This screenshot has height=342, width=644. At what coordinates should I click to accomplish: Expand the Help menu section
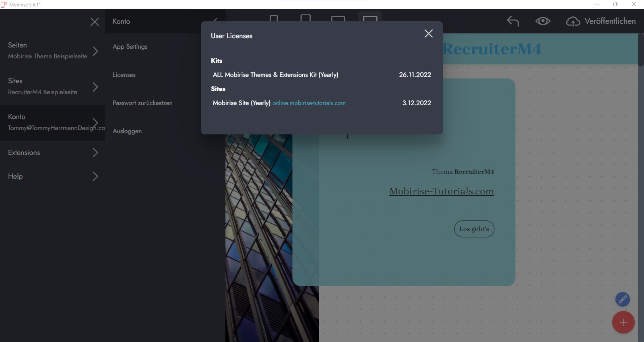[52, 176]
